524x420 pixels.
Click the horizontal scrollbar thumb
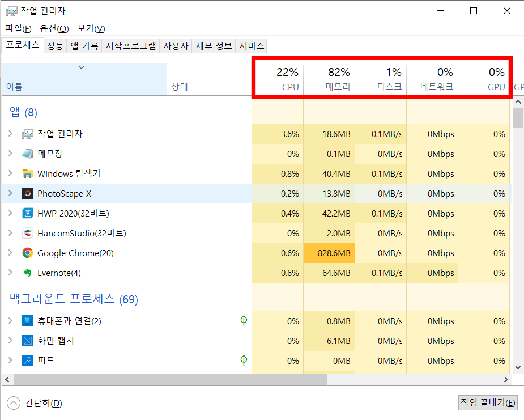coord(171,380)
